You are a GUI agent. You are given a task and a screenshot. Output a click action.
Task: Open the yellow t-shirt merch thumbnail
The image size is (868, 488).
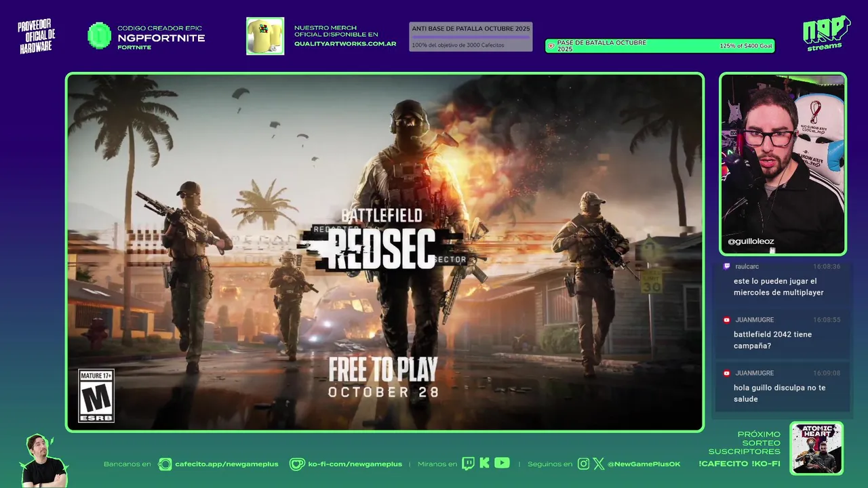point(265,36)
